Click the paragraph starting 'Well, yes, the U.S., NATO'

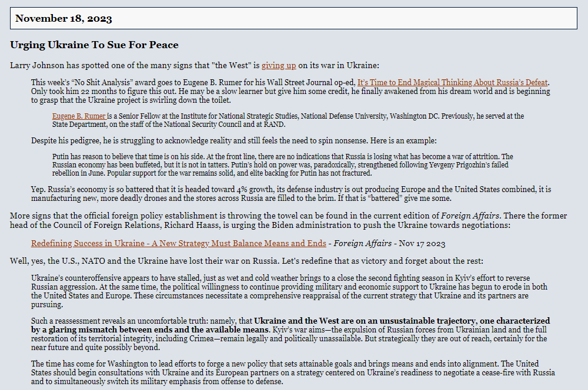246,261
